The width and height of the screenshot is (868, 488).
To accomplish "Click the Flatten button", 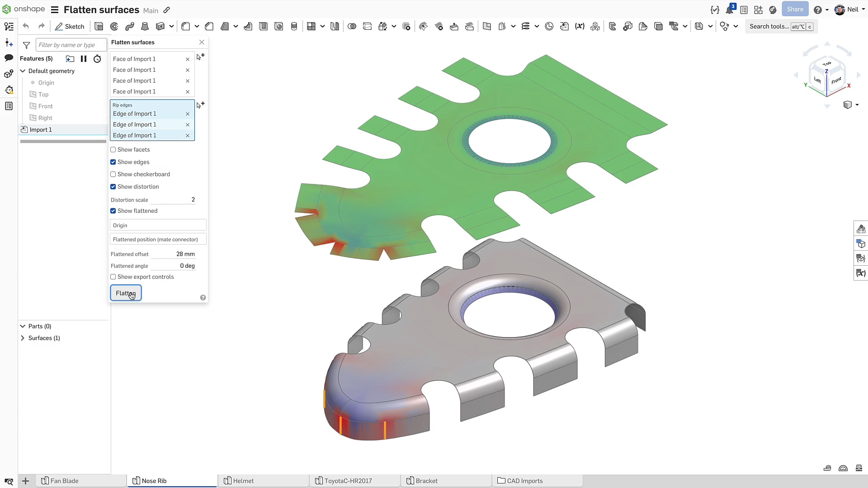I will (126, 293).
